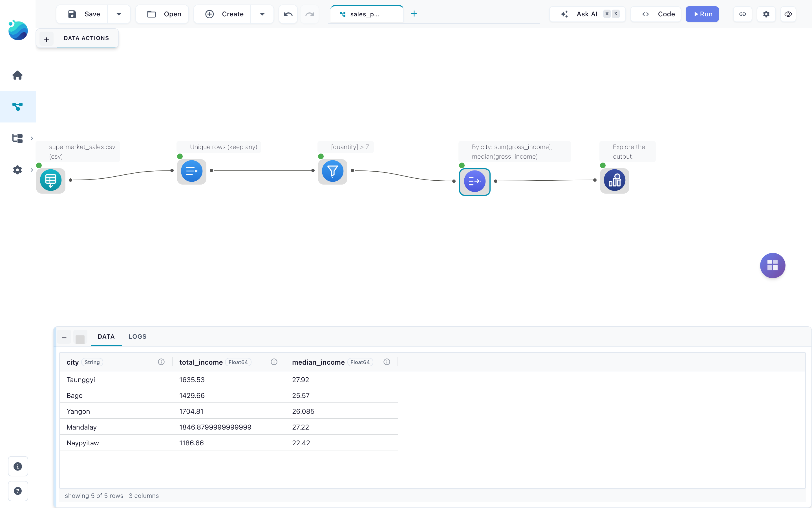Open the data catalog tree sidebar icon
The image size is (812, 508).
pyautogui.click(x=17, y=138)
